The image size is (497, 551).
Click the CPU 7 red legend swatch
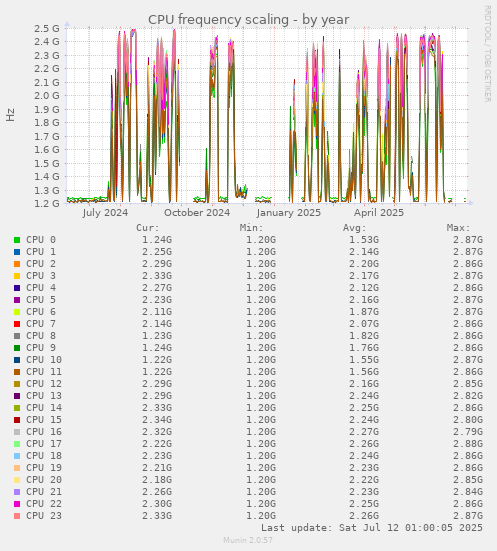[17, 324]
